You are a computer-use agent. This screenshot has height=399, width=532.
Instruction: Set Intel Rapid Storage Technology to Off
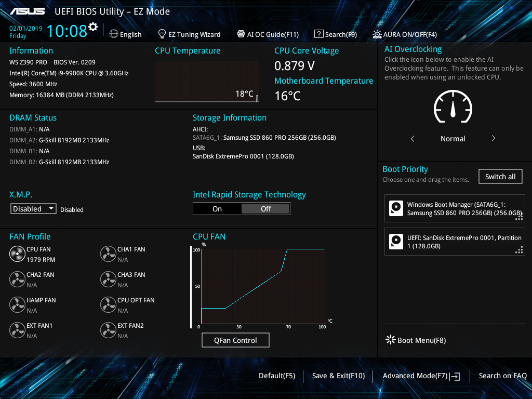(265, 209)
